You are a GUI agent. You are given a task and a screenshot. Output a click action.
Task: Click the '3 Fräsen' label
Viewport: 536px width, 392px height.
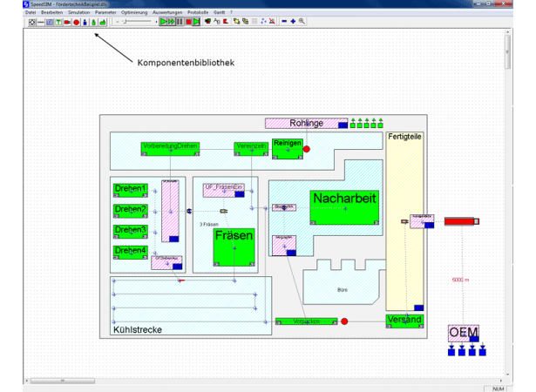[209, 224]
